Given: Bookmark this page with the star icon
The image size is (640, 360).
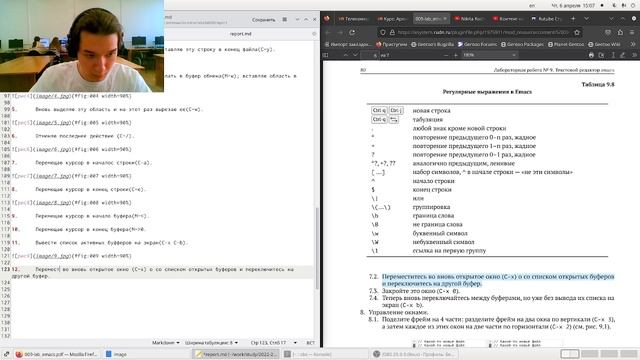Looking at the screenshot, I should tap(577, 32).
